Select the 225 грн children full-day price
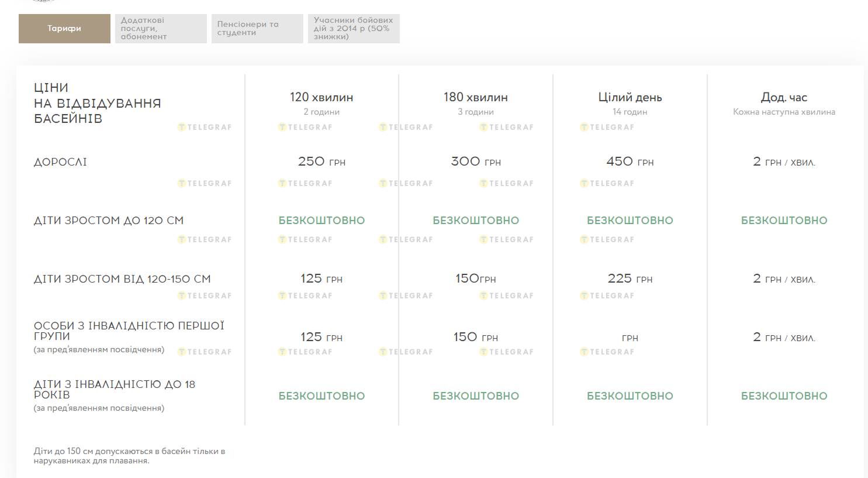 tap(630, 278)
